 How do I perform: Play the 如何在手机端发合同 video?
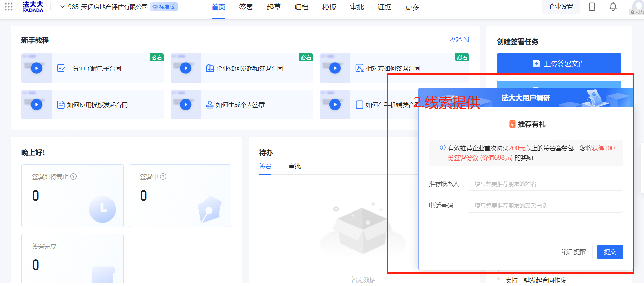click(335, 104)
